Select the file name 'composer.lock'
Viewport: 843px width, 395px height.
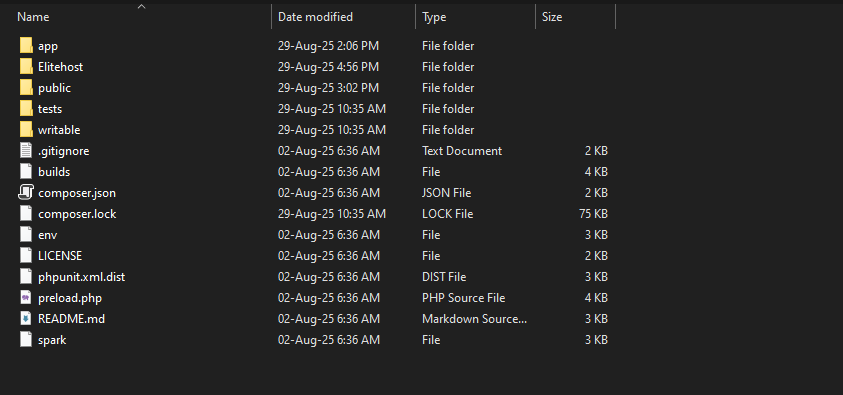[77, 214]
